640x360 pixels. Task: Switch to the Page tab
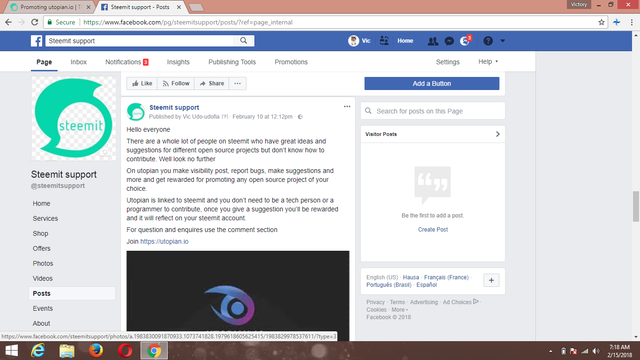(44, 62)
